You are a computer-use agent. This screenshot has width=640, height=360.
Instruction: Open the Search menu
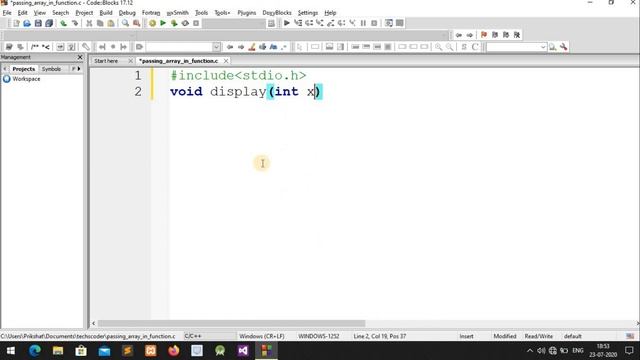(x=60, y=13)
